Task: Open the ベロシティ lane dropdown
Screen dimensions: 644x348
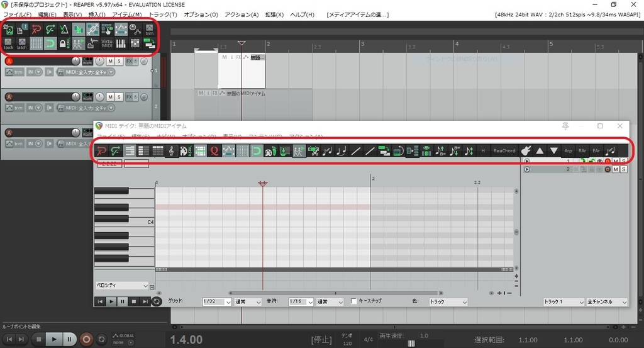Action: point(121,286)
